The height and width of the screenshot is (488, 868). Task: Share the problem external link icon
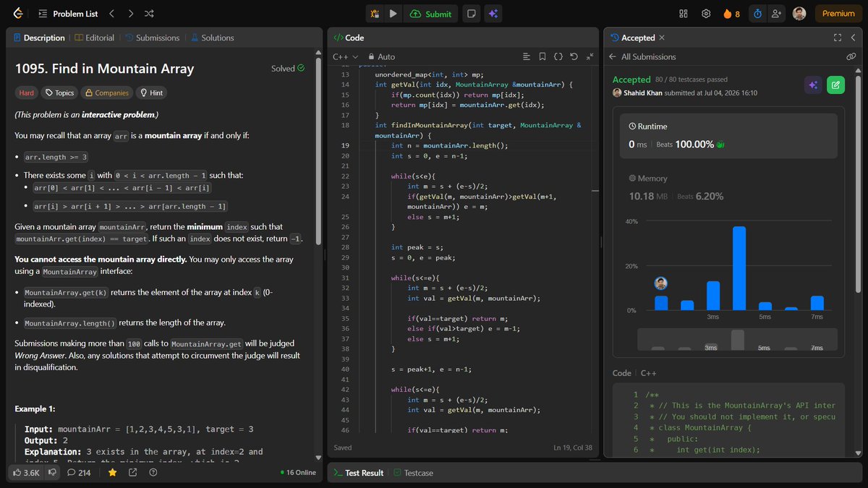pyautogui.click(x=133, y=472)
